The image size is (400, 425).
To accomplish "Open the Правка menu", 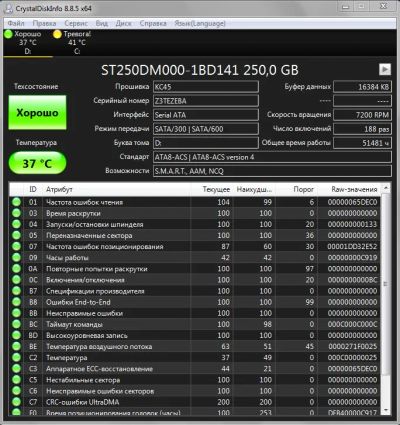I will pyautogui.click(x=44, y=23).
